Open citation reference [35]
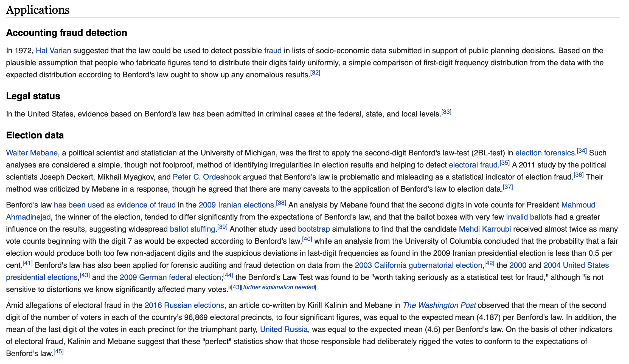Image resolution: width=629 pixels, height=364 pixels. click(x=505, y=163)
